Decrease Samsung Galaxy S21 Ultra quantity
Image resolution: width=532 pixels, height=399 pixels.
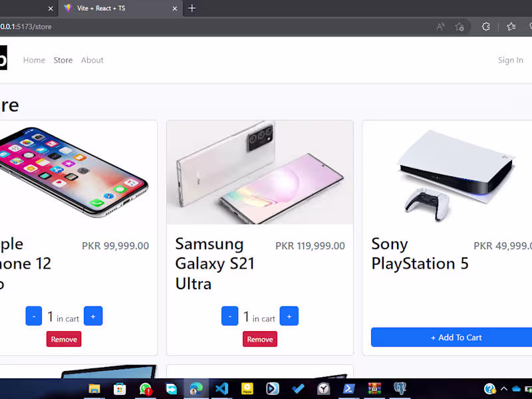(x=229, y=317)
